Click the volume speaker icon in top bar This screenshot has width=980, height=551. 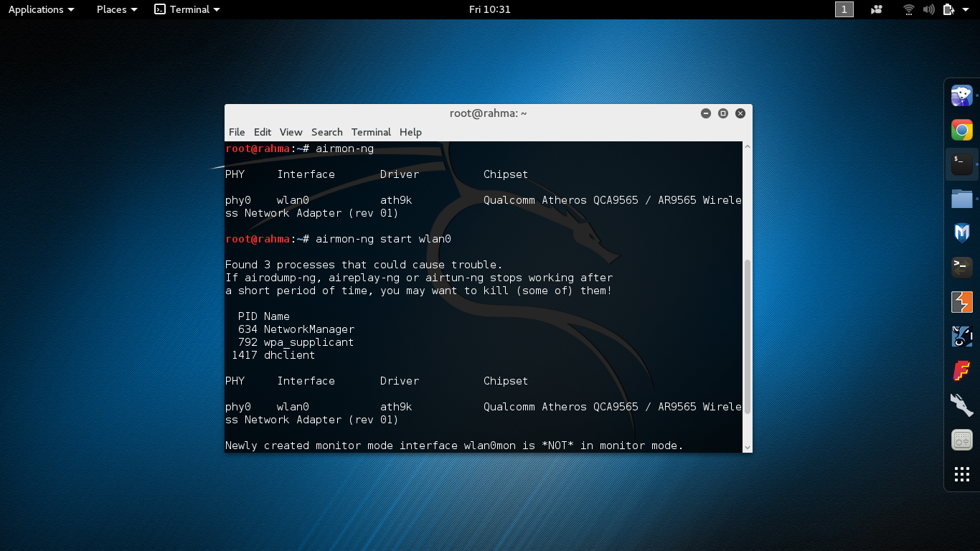pyautogui.click(x=929, y=9)
